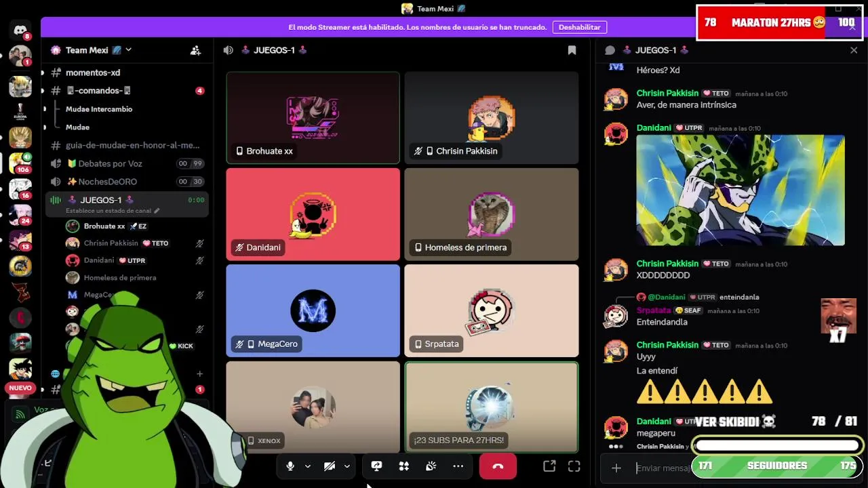868x488 pixels.
Task: Open the server icon with the 106 badge
Action: tap(20, 163)
